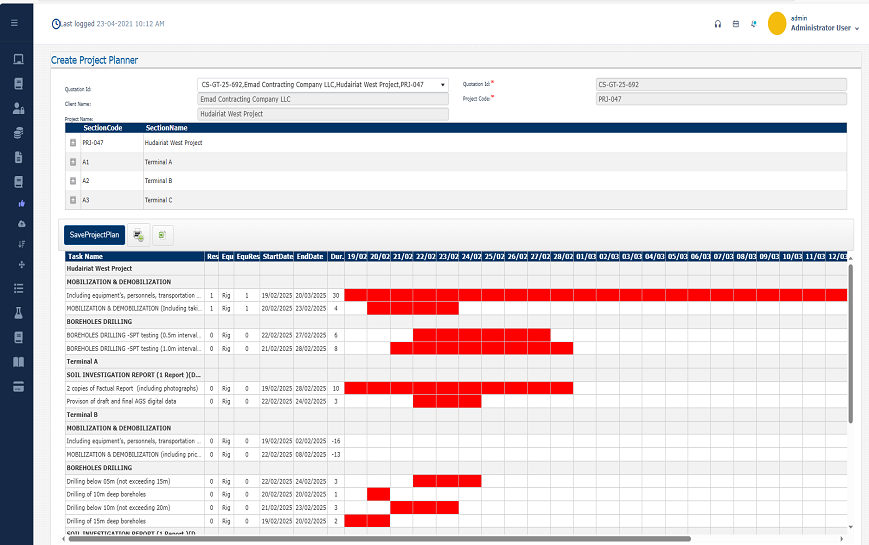Click the open book icon in sidebar
Image resolution: width=869 pixels, height=545 pixels.
18,361
